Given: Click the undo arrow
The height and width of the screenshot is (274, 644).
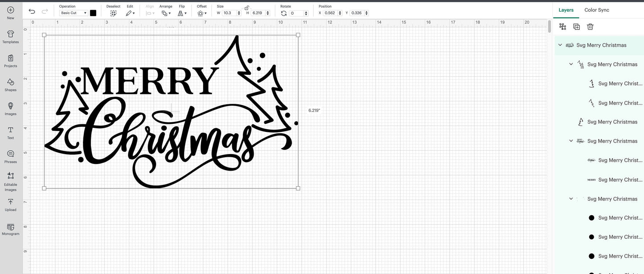Looking at the screenshot, I should coord(32,12).
